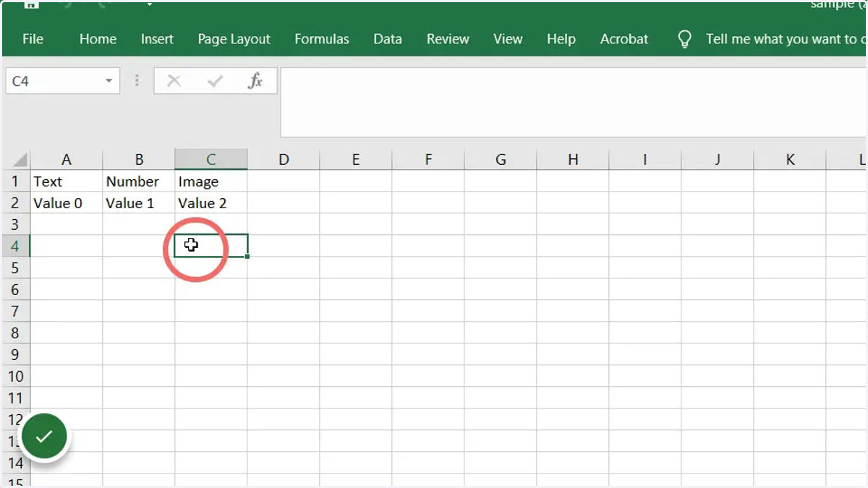Open the Insert ribbon tab
This screenshot has height=488, width=868.
coord(157,39)
